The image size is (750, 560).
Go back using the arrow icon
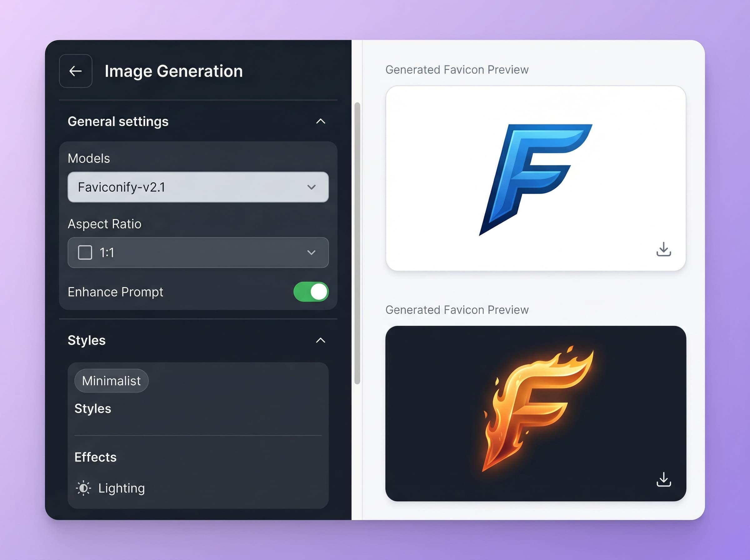76,71
